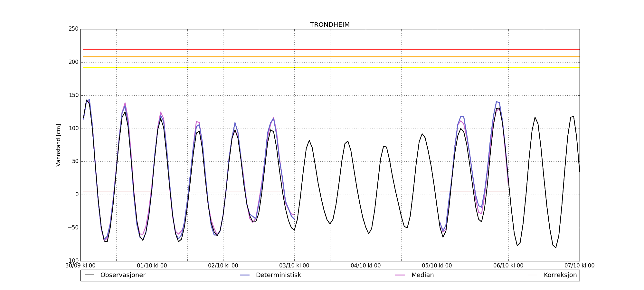This screenshot has width=644, height=290.
Task: Click the 250 y-axis tick label
Action: tap(73, 29)
